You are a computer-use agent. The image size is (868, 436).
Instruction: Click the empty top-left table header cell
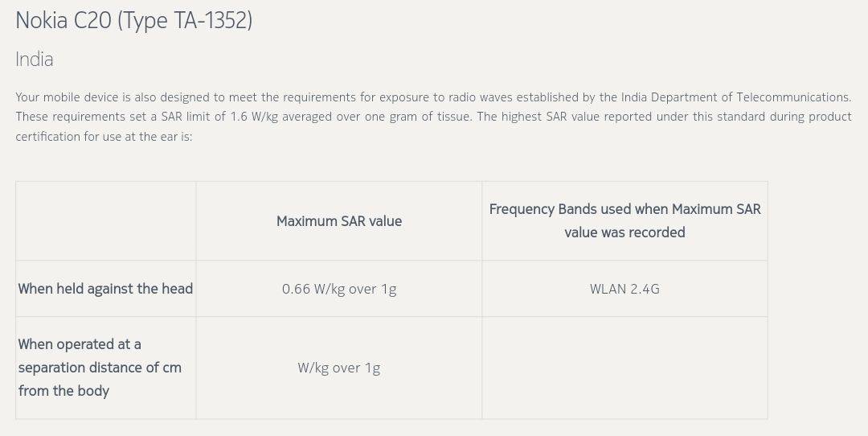(x=105, y=220)
